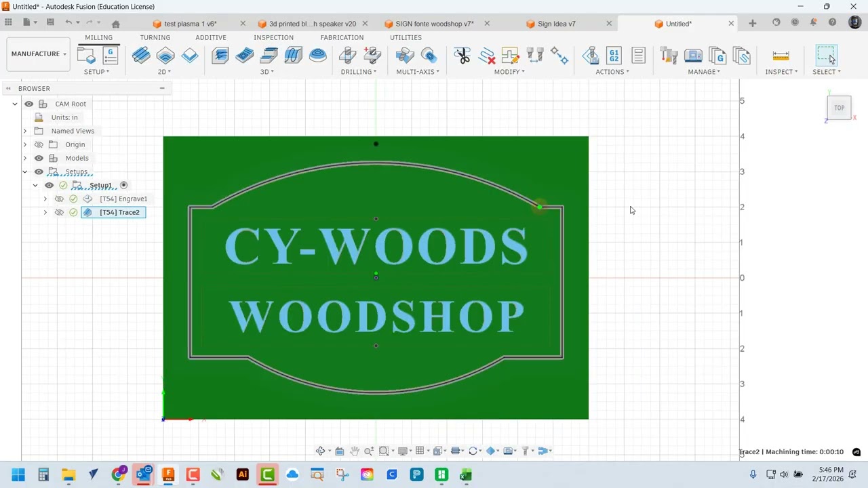The image size is (868, 488).
Task: Click the NC Program G icon in Setup group
Action: coord(111,56)
